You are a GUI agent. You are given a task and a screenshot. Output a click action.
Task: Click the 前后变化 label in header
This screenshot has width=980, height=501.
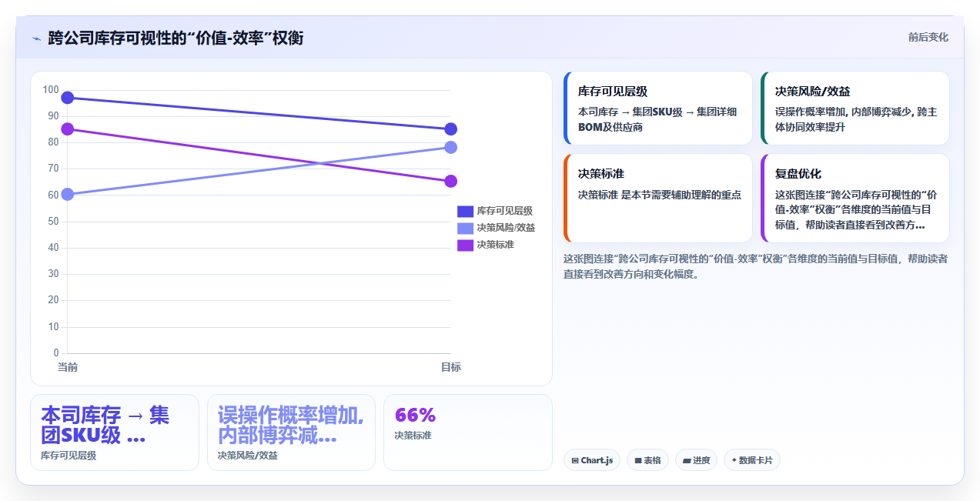928,37
